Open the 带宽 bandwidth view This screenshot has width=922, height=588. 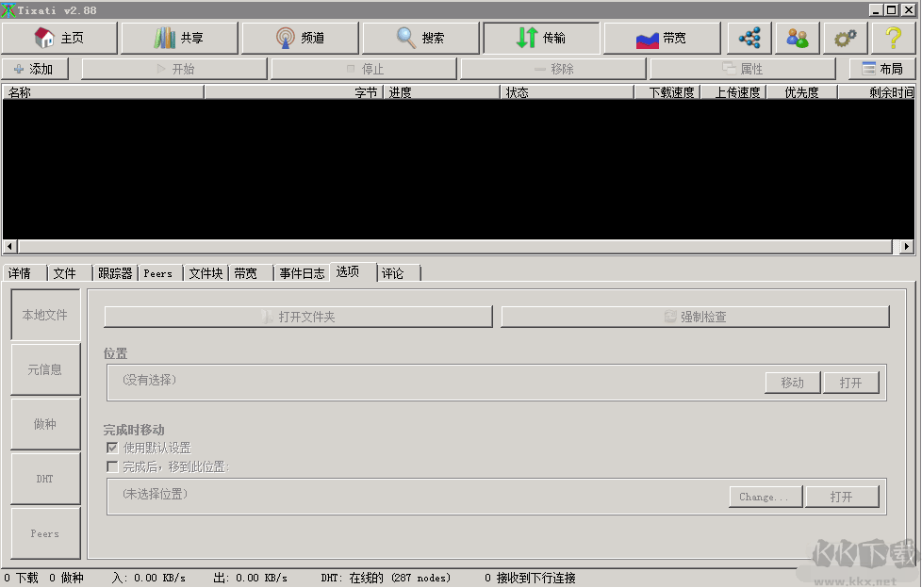click(x=661, y=38)
